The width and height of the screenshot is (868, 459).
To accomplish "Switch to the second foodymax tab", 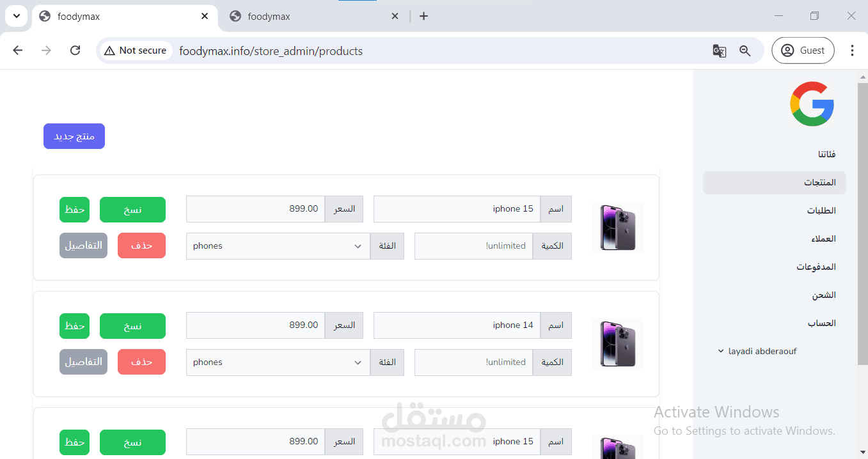I will [x=314, y=16].
